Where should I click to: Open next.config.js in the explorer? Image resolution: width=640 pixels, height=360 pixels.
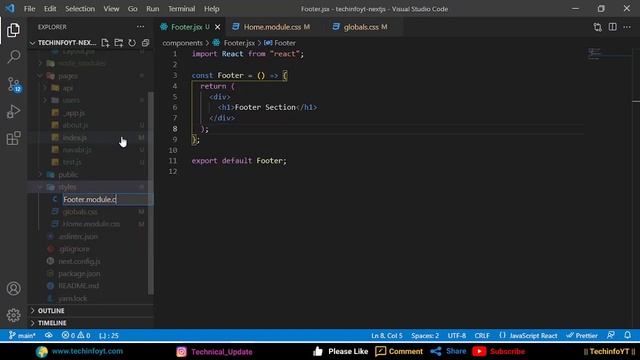point(79,261)
